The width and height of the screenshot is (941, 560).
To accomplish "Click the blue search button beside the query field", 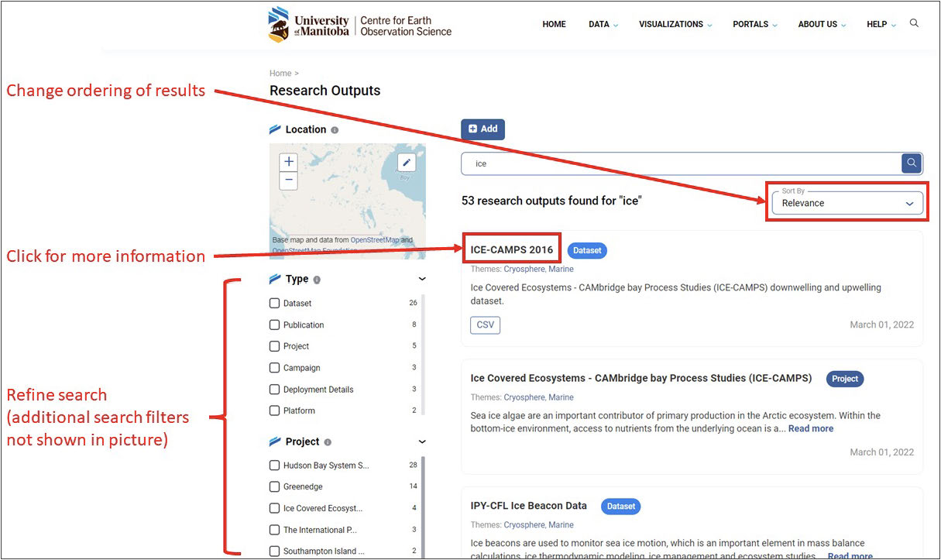I will pyautogui.click(x=912, y=163).
